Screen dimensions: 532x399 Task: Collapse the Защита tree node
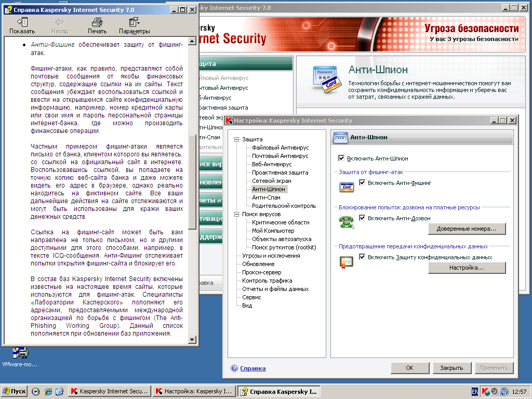pos(237,139)
